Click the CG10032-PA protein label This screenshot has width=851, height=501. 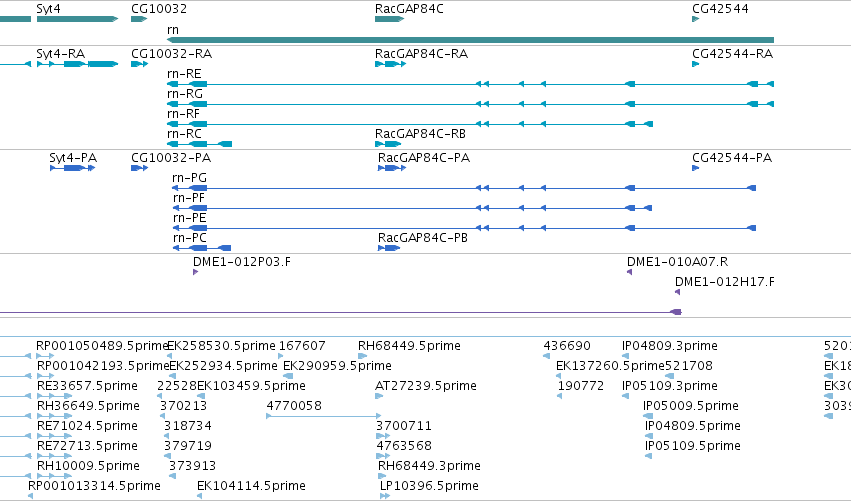(x=171, y=158)
